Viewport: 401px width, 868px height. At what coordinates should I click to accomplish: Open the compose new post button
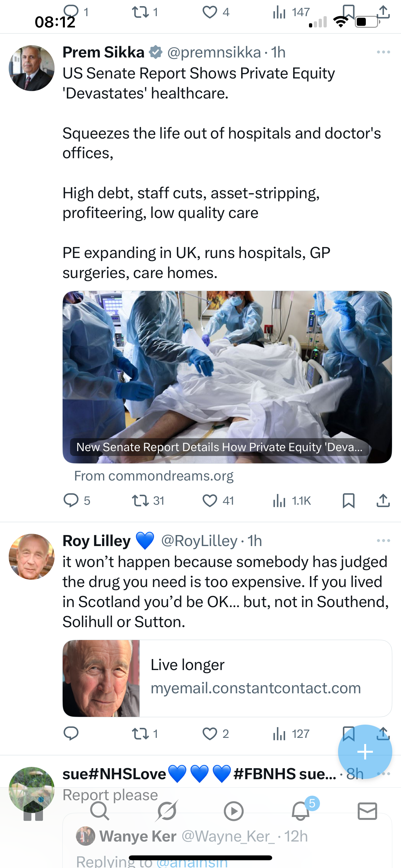[365, 752]
